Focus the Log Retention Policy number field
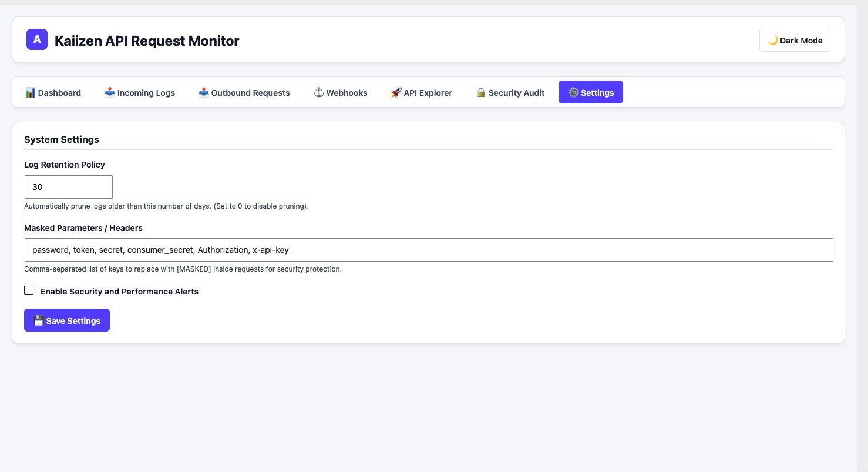The height and width of the screenshot is (472, 868). pos(69,187)
